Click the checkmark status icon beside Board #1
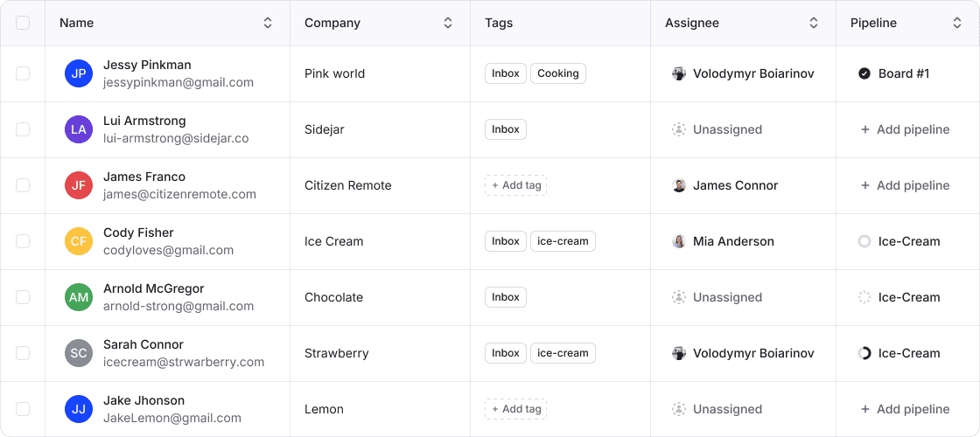 pos(864,73)
